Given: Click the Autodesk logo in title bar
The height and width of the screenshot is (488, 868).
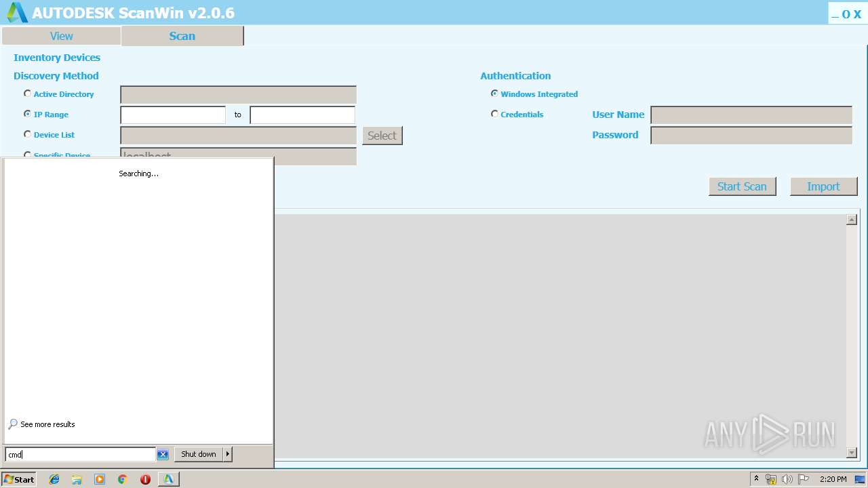Looking at the screenshot, I should [16, 12].
